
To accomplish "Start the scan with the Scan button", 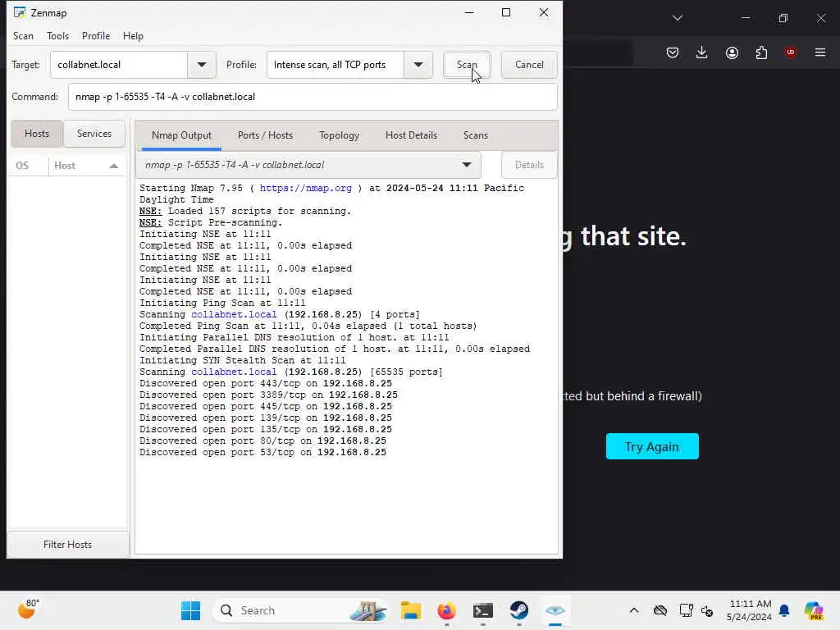I will [x=467, y=65].
